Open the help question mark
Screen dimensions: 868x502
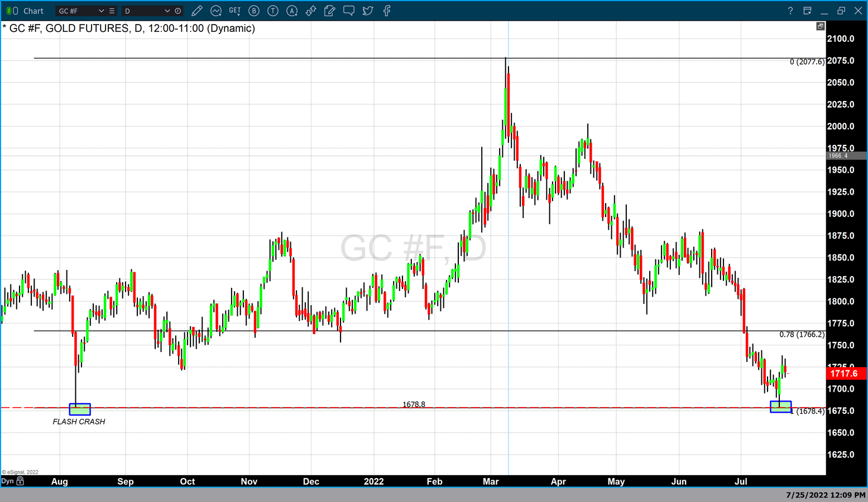[x=790, y=11]
